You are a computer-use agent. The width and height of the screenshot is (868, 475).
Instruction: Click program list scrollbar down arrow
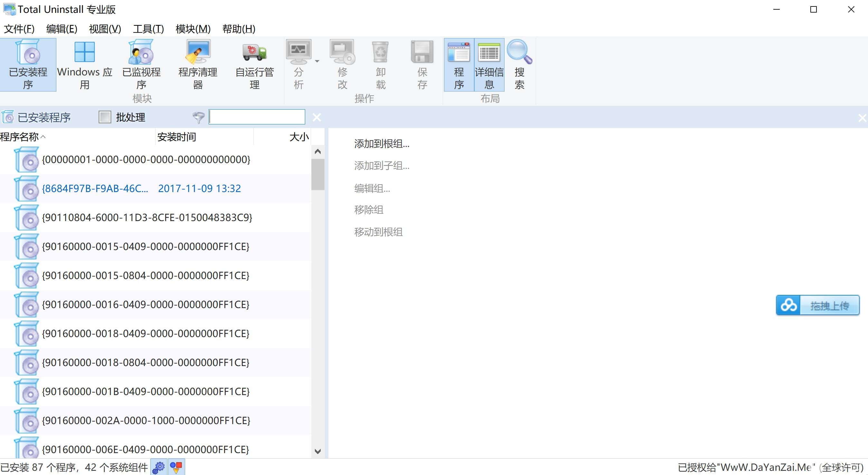(x=317, y=451)
